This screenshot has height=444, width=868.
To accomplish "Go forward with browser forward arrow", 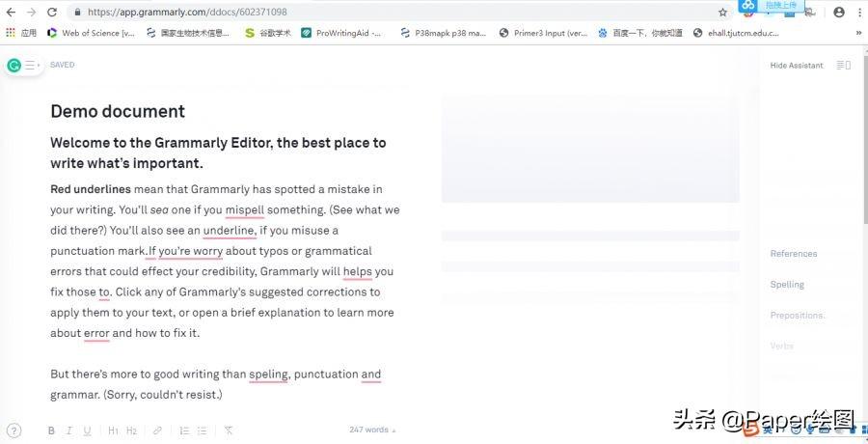I will pyautogui.click(x=32, y=12).
